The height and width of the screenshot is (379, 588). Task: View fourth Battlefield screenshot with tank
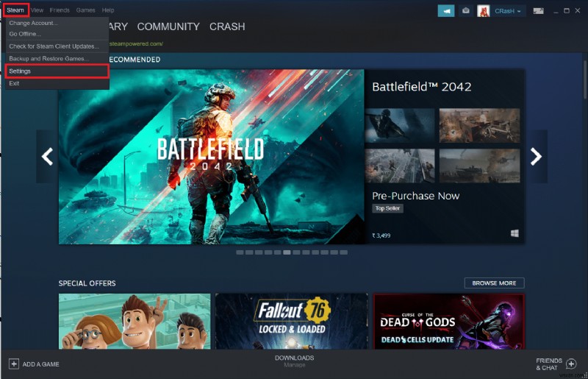pos(480,166)
